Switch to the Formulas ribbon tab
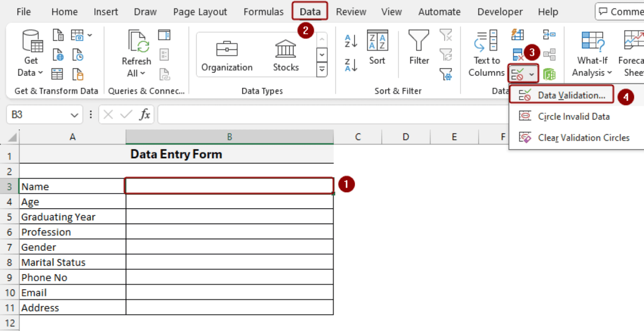Viewport: 644px width, 331px height. 263,11
